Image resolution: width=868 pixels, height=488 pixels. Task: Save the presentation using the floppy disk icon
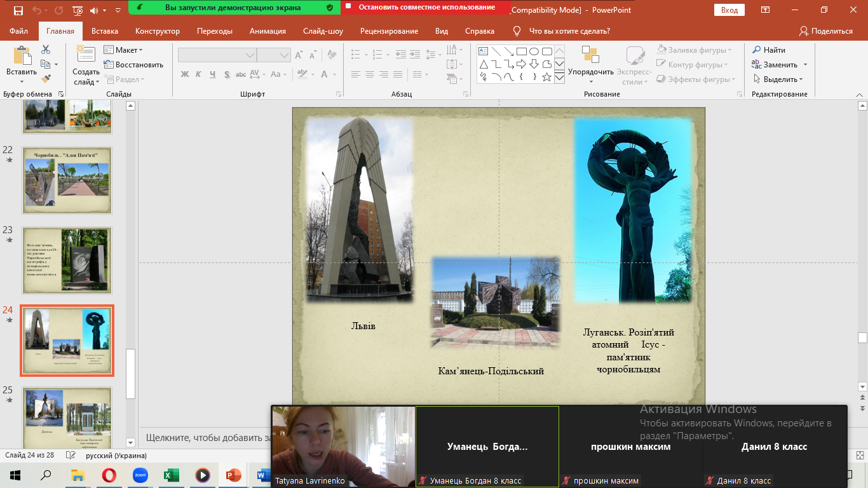[18, 10]
